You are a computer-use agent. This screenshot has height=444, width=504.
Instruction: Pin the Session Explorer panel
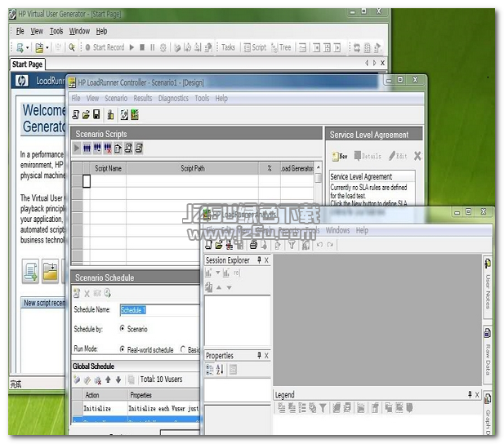[x=259, y=260]
